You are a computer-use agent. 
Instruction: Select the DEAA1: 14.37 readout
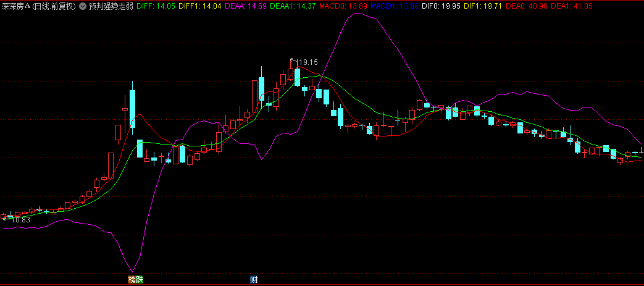pyautogui.click(x=291, y=7)
